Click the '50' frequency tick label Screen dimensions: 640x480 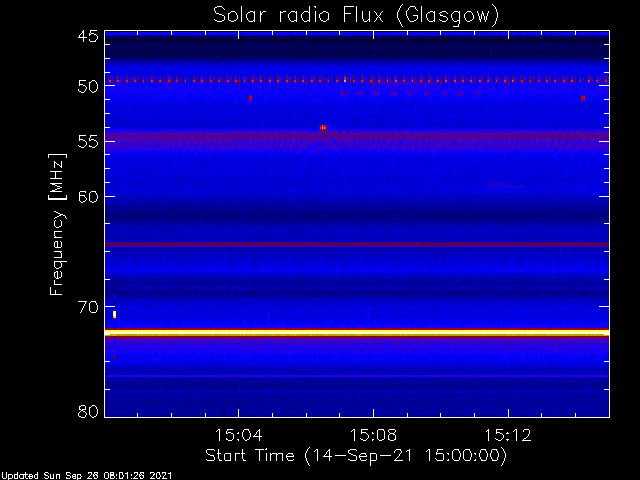(88, 87)
